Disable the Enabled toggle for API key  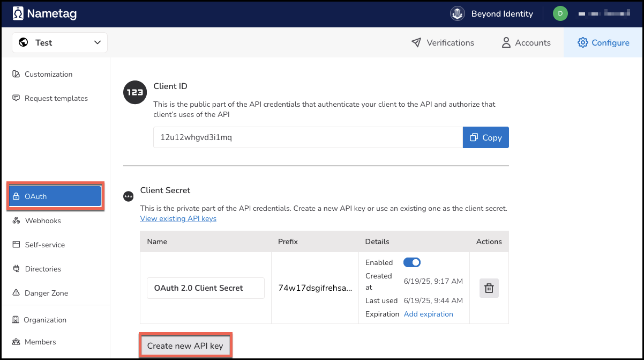[411, 262]
